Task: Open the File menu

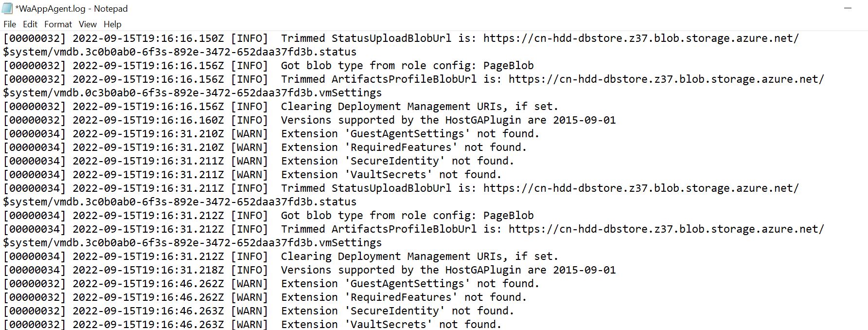Action: pyautogui.click(x=10, y=24)
